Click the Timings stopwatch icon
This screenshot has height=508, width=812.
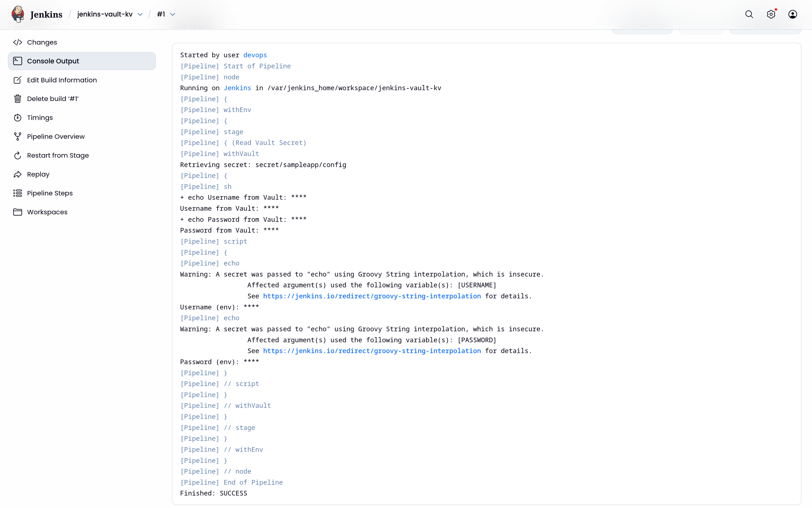tap(17, 117)
